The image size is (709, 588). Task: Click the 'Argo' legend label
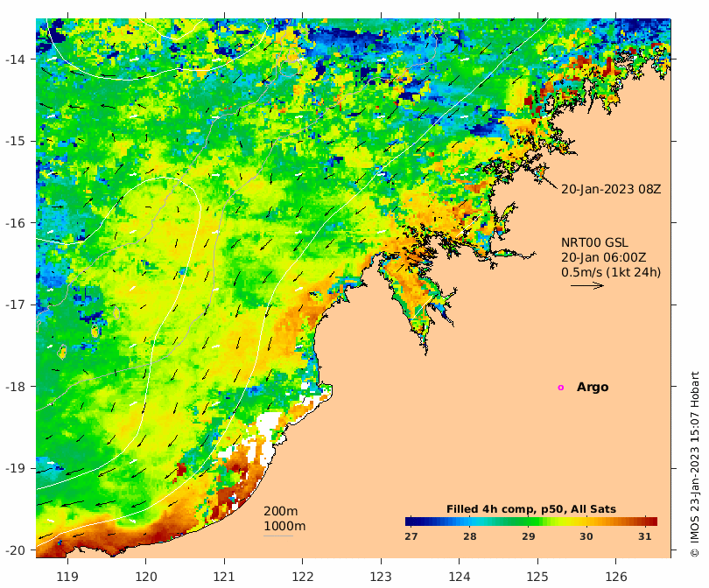[x=593, y=388]
